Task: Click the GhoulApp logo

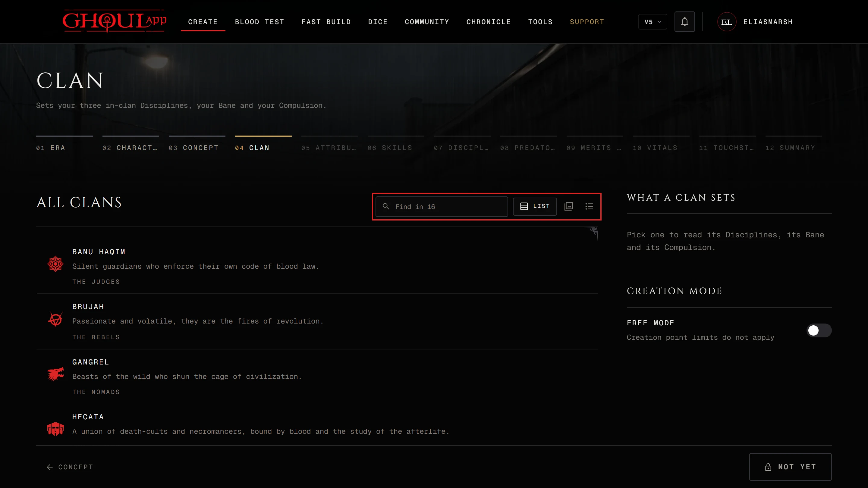Action: tap(114, 21)
